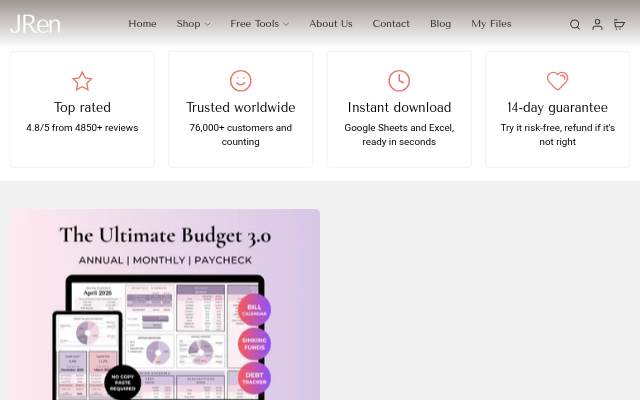The image size is (640, 400).
Task: Open The Ultimate Budget 3.0 product image
Action: point(165,304)
